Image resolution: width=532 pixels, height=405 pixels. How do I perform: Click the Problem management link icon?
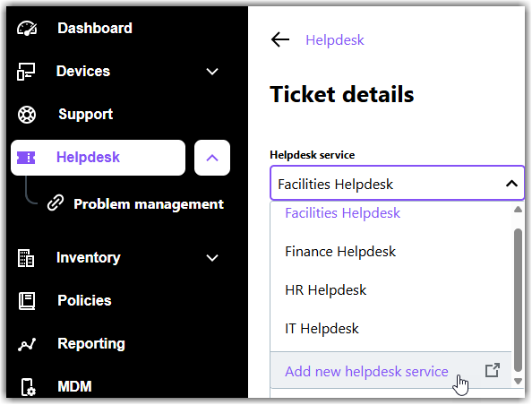(x=56, y=203)
